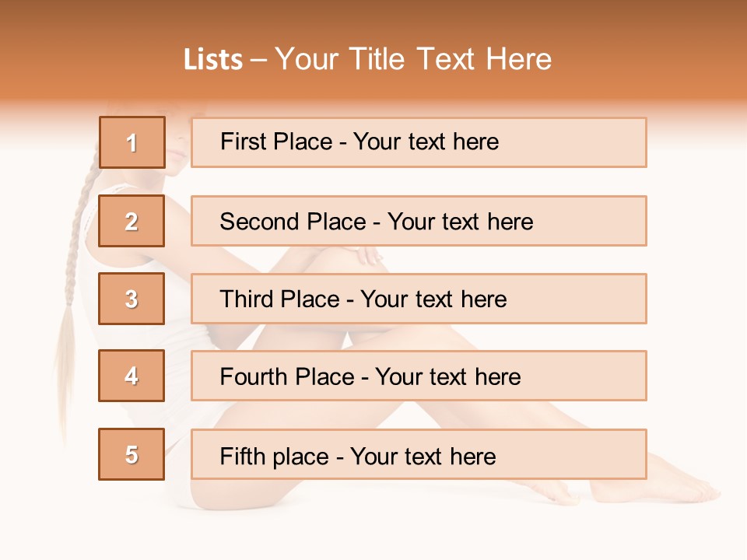The image size is (747, 560).
Task: Click the bold word Lists in title
Action: [x=213, y=60]
